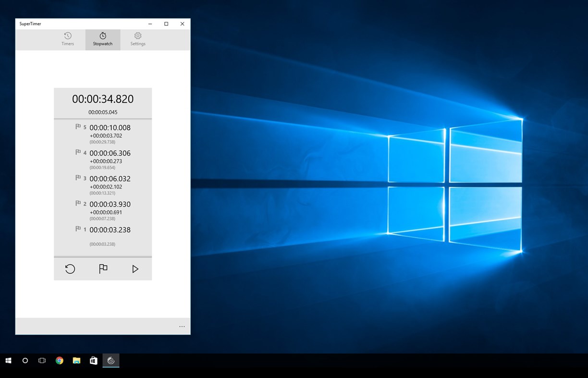Open Google Chrome from the taskbar
Viewport: 588px width, 378px height.
point(59,361)
